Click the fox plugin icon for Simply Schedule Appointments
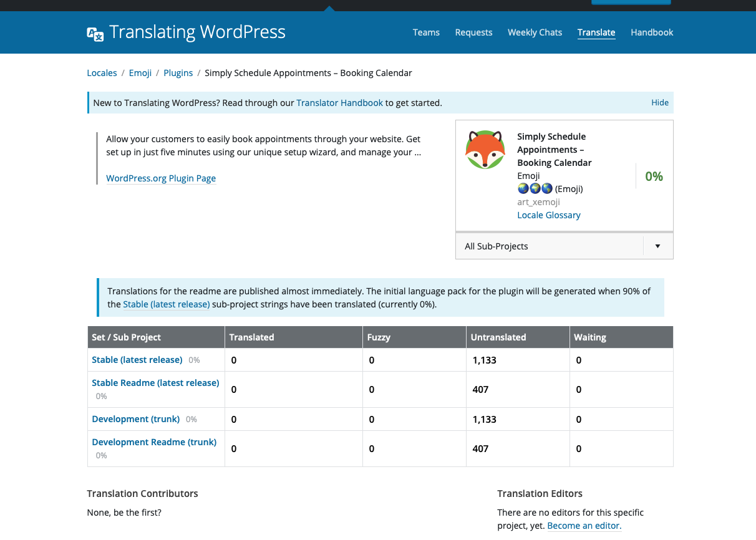Image resolution: width=756 pixels, height=540 pixels. tap(485, 150)
